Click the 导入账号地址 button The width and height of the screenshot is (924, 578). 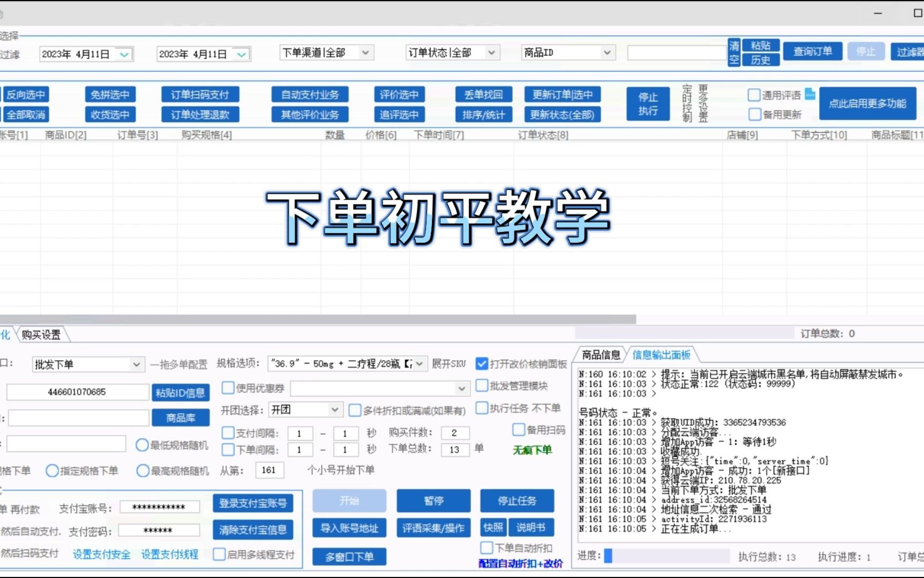click(x=349, y=528)
